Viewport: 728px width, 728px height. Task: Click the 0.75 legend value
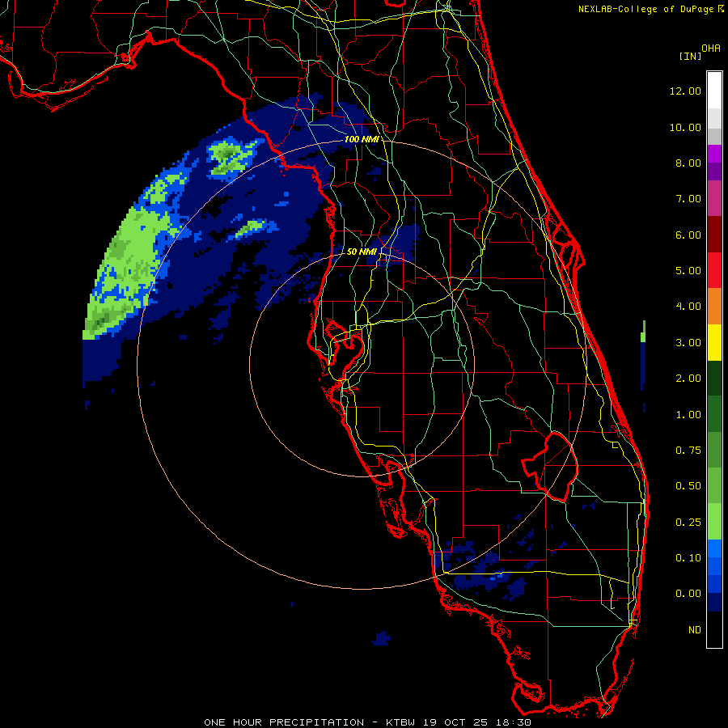coord(688,451)
